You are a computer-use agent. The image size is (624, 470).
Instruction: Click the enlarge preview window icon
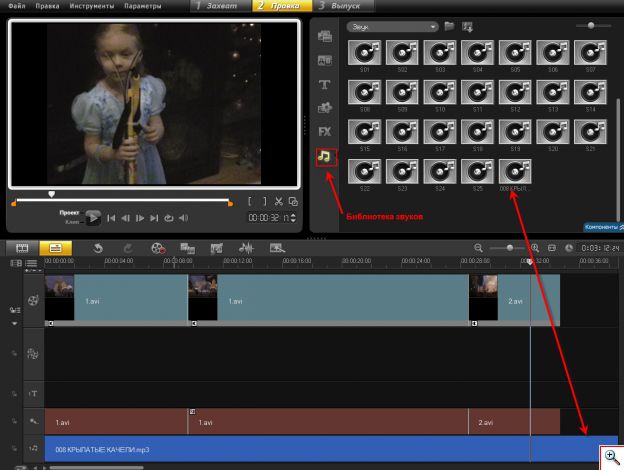[x=293, y=201]
